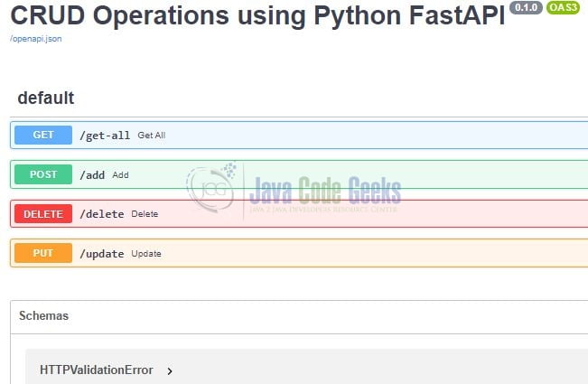Screen dimensions: 588x384
Task: Click the 'Add' summary text
Action: pyautogui.click(x=120, y=174)
